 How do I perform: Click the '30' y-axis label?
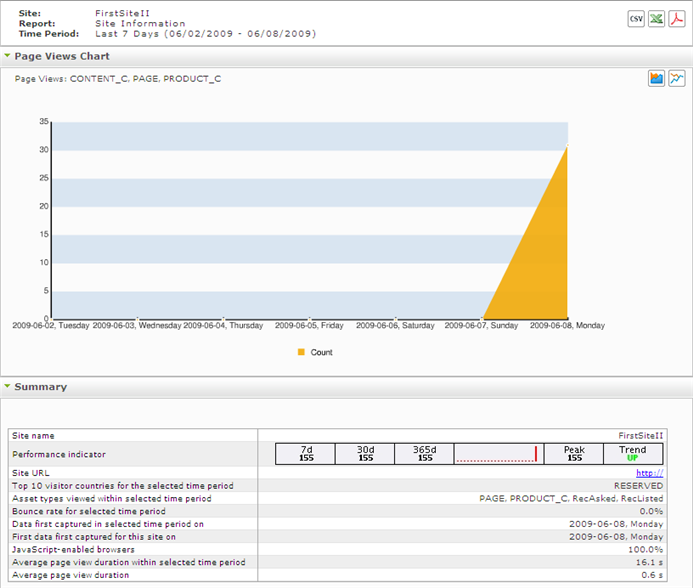44,149
